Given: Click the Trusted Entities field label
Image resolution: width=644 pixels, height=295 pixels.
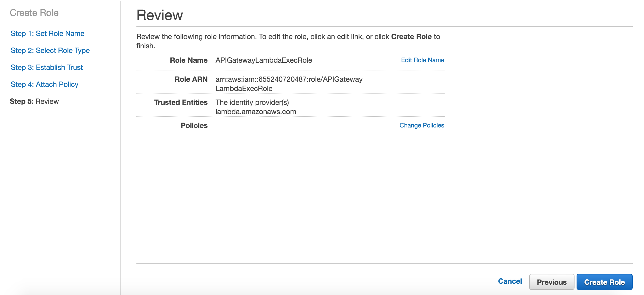Looking at the screenshot, I should pyautogui.click(x=181, y=103).
